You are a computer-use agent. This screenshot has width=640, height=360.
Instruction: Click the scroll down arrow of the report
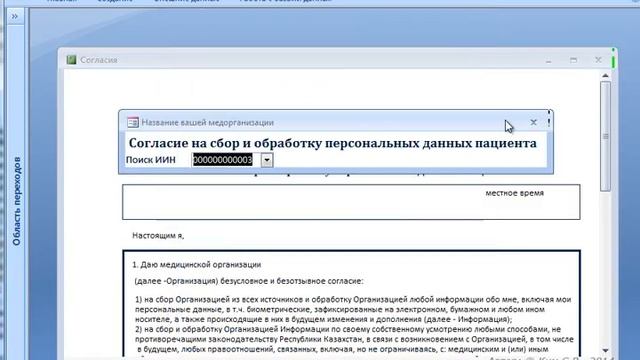tap(605, 350)
